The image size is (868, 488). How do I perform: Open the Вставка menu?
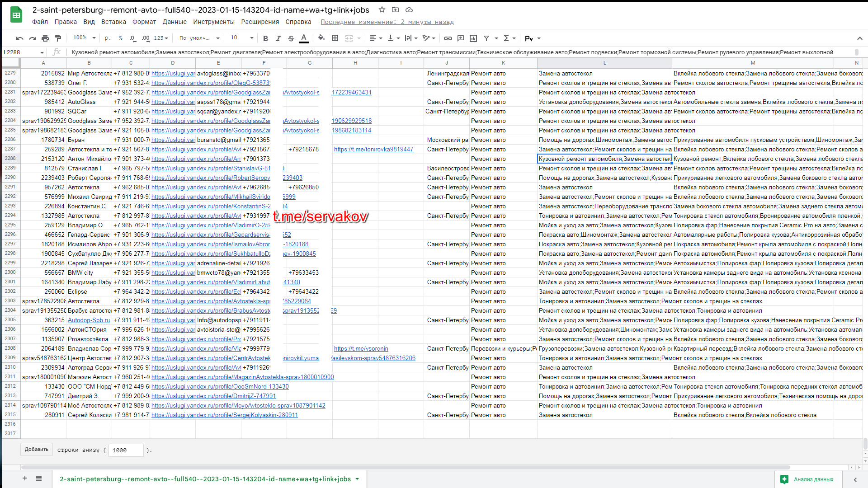click(x=113, y=22)
